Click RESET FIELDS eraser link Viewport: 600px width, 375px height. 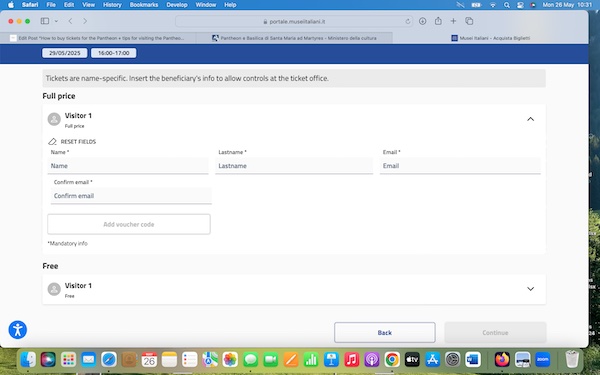click(72, 142)
